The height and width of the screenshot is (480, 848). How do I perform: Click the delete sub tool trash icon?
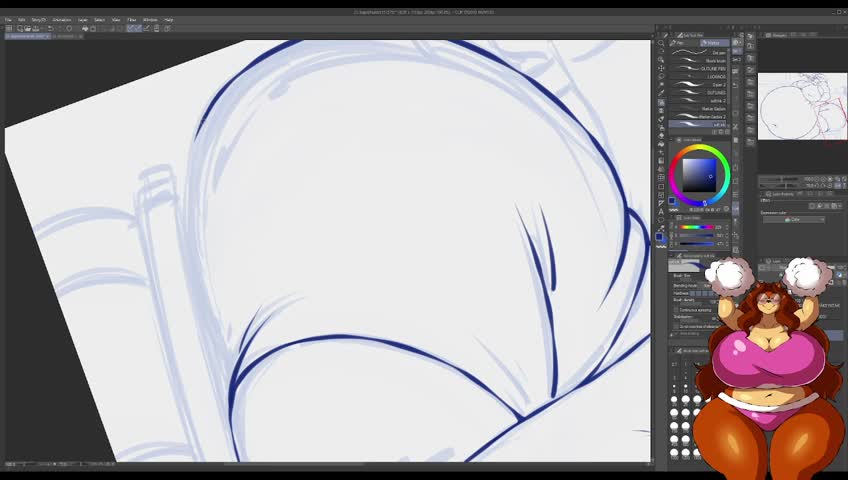click(728, 132)
